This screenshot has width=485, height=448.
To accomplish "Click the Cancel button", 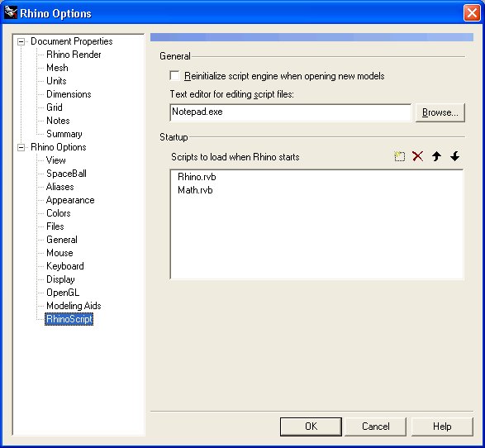I will click(x=375, y=427).
